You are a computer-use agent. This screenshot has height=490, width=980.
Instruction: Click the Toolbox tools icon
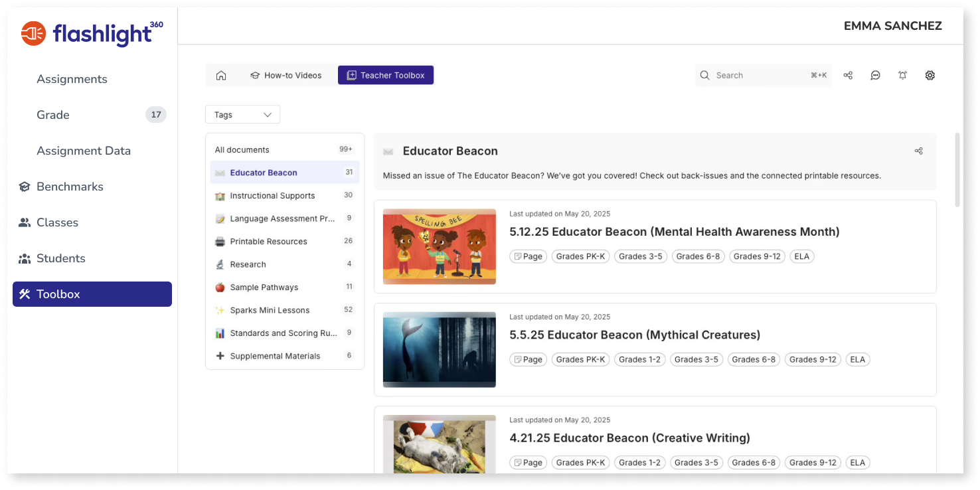25,294
